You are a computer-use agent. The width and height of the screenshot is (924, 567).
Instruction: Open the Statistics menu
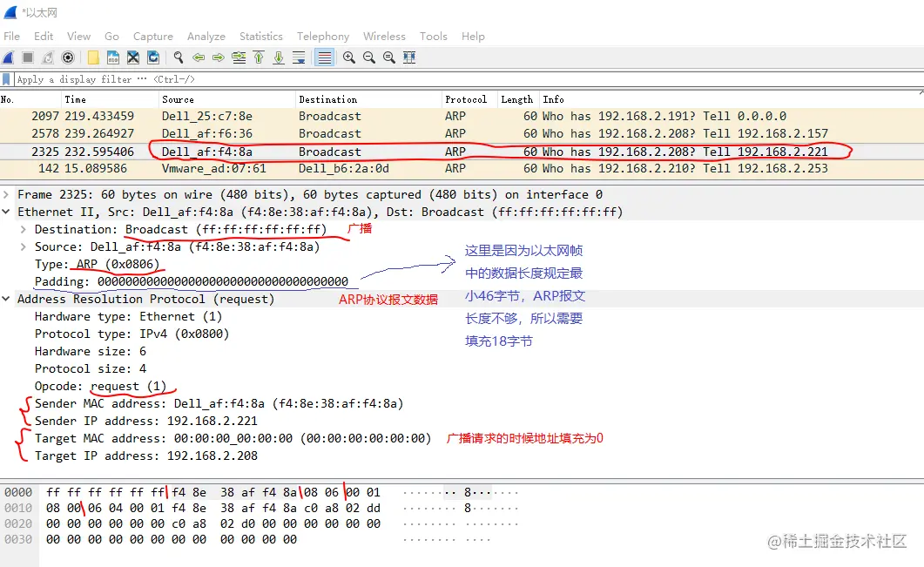(x=261, y=37)
